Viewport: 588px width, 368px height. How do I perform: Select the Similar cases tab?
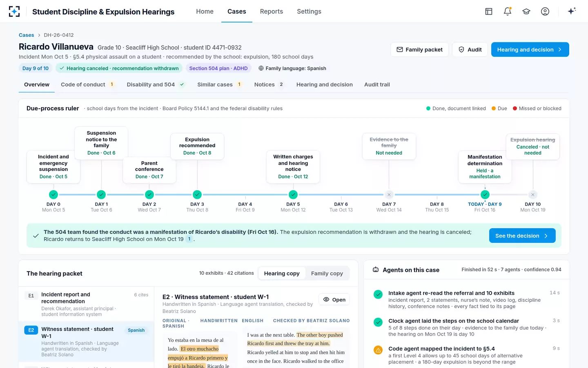point(220,85)
